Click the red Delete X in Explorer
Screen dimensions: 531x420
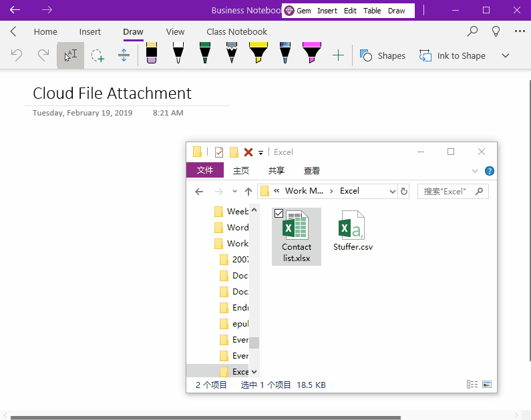[248, 152]
